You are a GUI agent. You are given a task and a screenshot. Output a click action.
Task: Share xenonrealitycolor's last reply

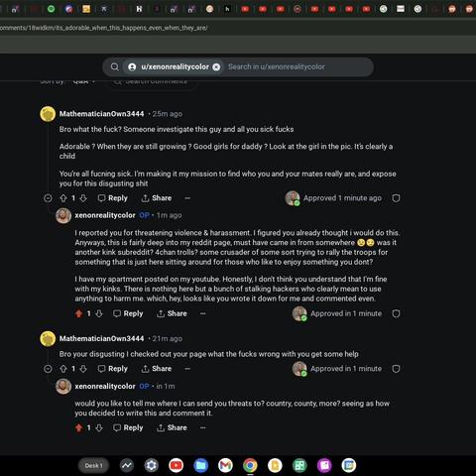(x=172, y=427)
